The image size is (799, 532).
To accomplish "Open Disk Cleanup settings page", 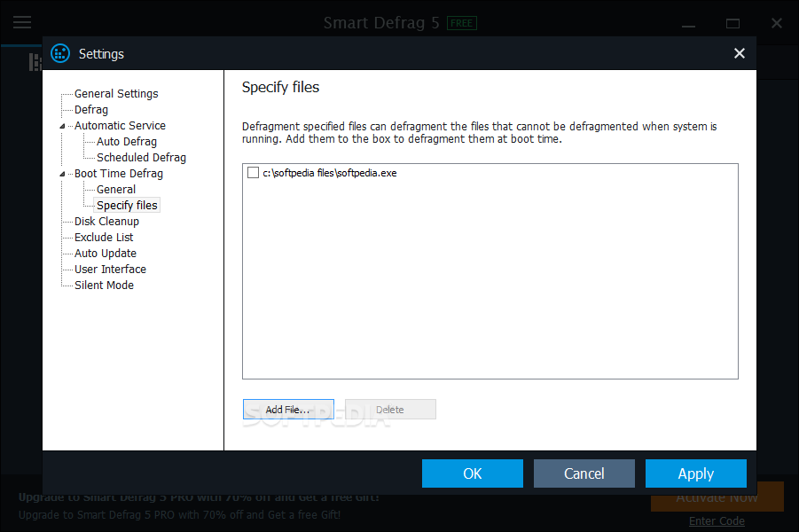I will tap(106, 222).
